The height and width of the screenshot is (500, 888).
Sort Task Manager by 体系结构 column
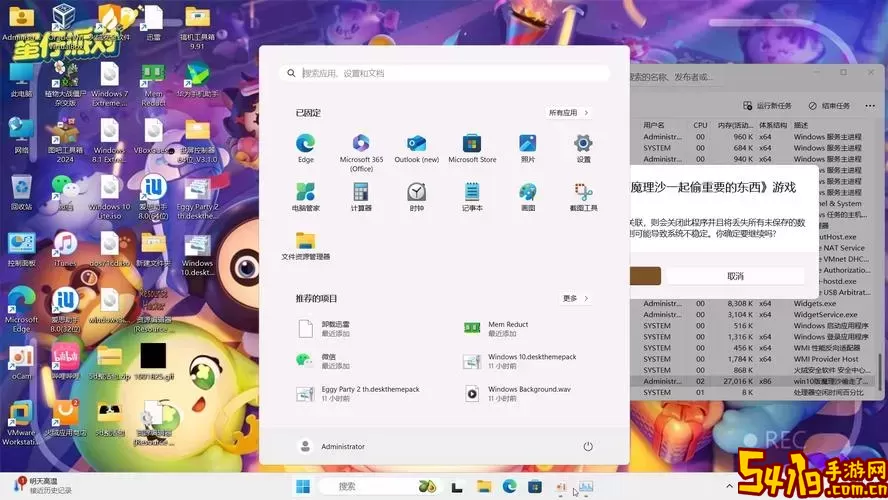tap(772, 125)
